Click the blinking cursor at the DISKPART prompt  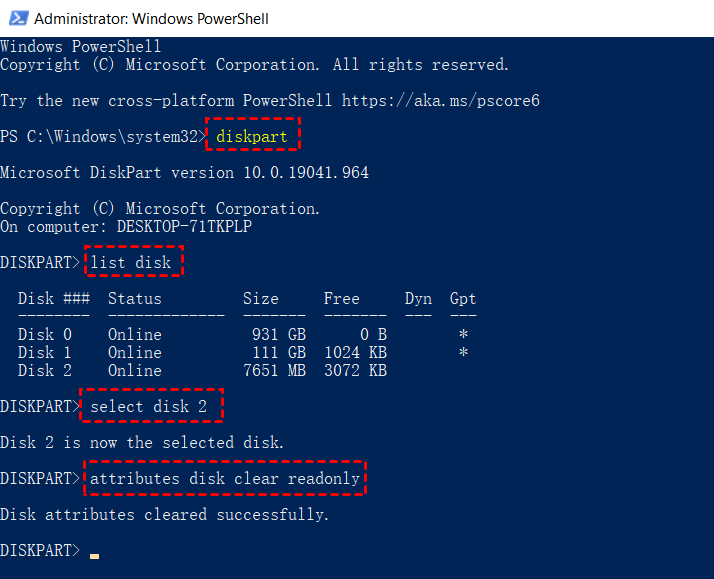point(94,553)
